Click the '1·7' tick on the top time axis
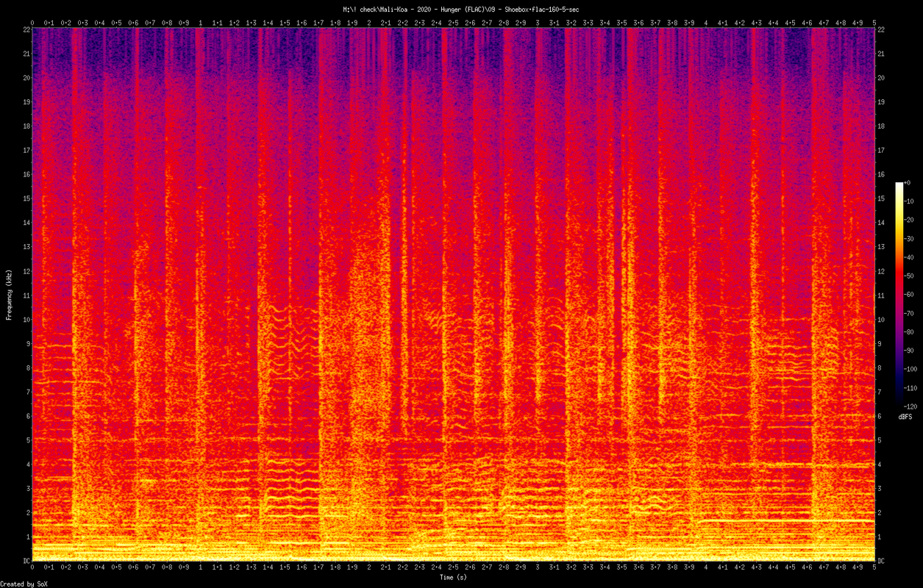The image size is (923, 588). click(x=318, y=23)
